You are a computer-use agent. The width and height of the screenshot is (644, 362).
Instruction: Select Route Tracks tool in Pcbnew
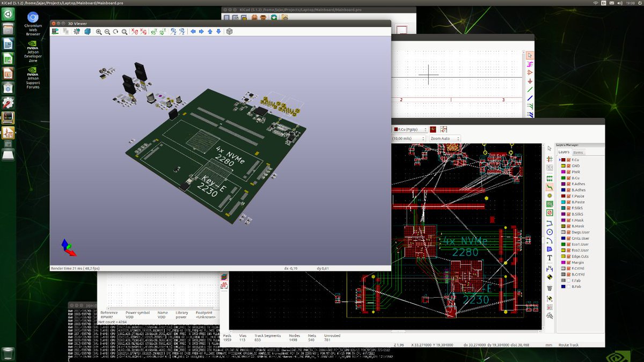tap(550, 187)
